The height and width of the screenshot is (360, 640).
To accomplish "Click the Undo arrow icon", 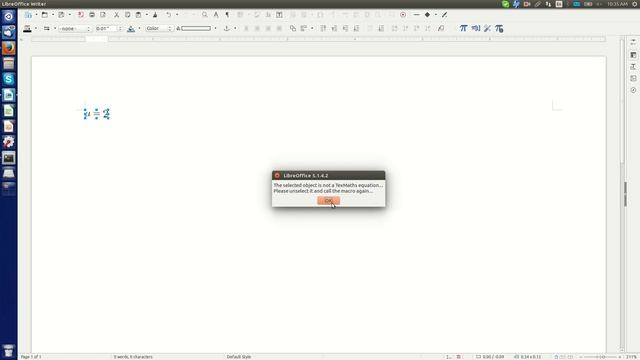I will (169, 15).
